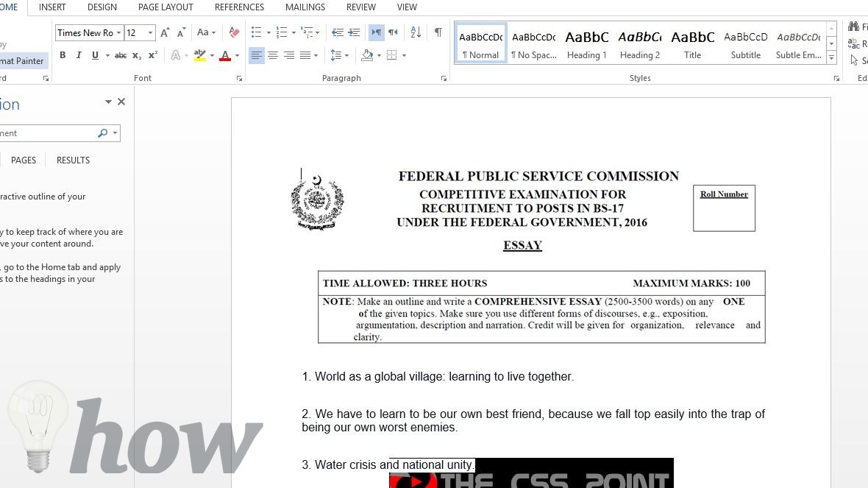The width and height of the screenshot is (868, 488).
Task: Apply the No Spacing style
Action: (x=533, y=43)
